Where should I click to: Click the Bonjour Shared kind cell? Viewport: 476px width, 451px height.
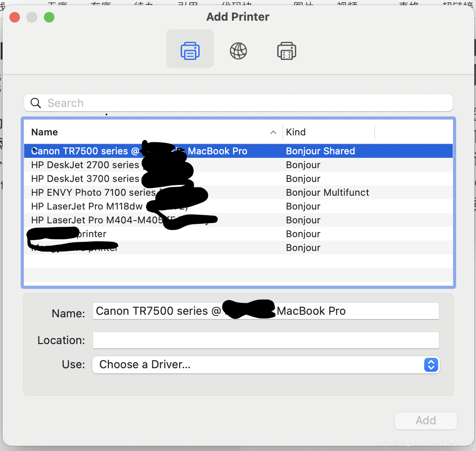[x=320, y=151]
